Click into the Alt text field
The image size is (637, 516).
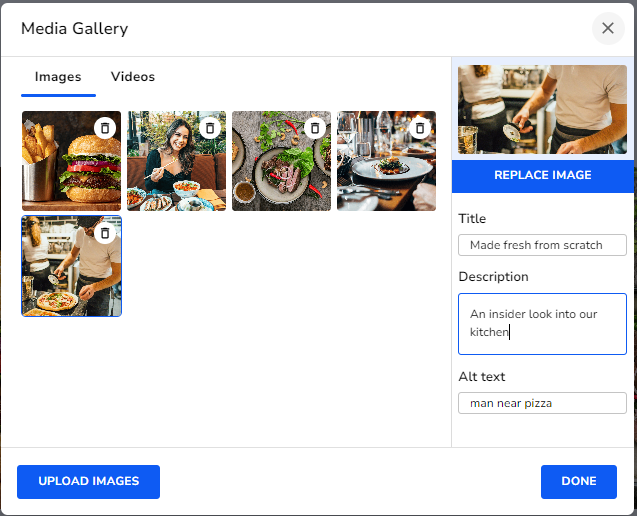tap(543, 403)
